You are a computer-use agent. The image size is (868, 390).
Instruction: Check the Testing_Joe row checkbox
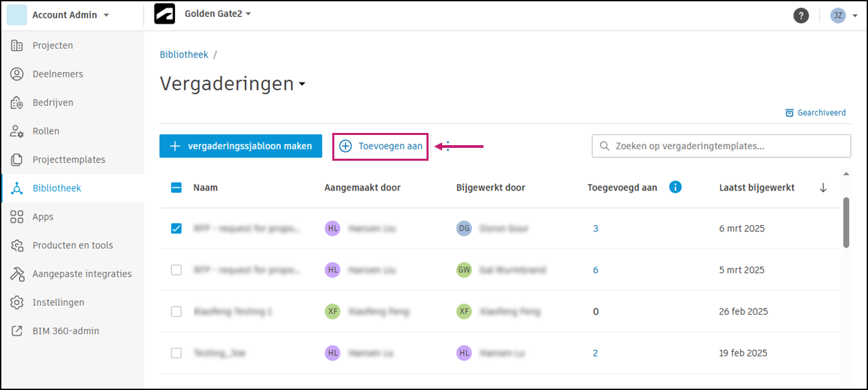[x=176, y=353]
